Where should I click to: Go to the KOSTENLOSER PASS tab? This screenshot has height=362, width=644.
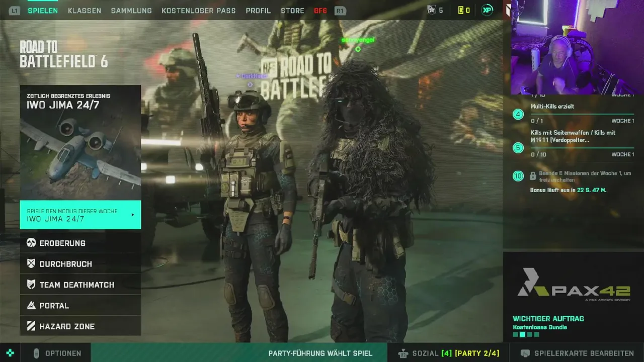pos(198,11)
